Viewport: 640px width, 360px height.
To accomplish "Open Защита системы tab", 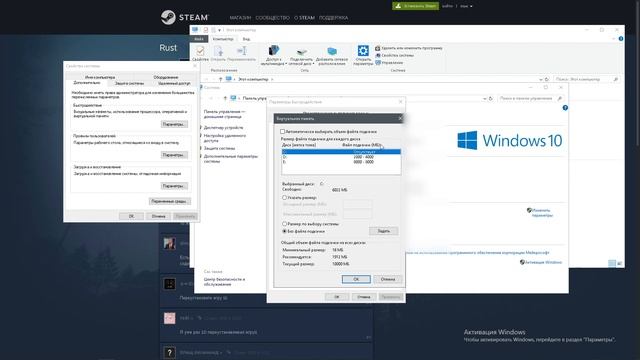I will coord(129,83).
